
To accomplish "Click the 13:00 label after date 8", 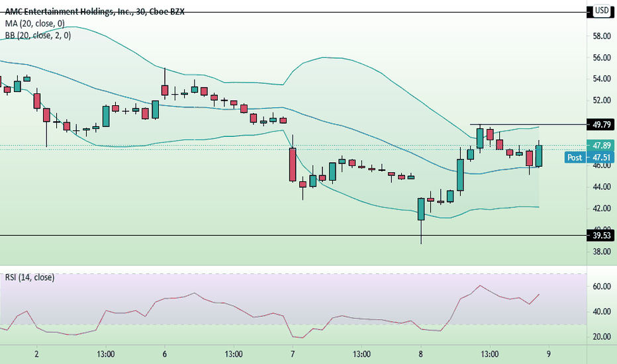I will pos(489,354).
